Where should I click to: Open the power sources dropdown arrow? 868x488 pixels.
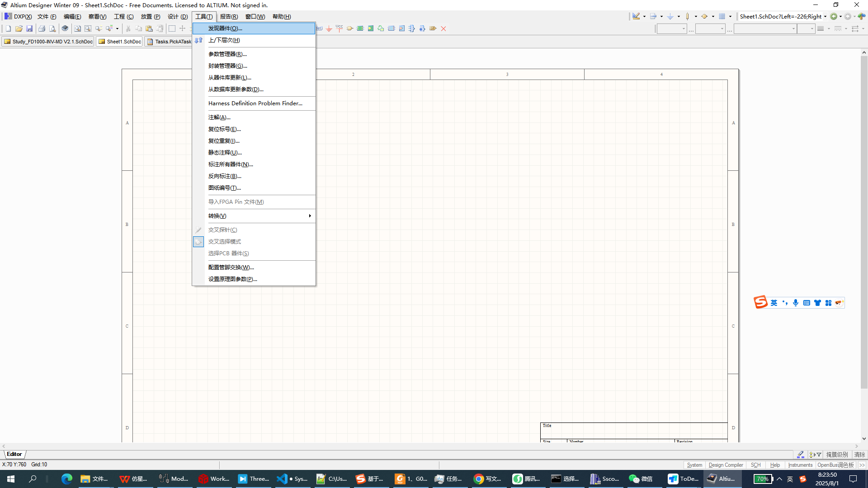[679, 17]
